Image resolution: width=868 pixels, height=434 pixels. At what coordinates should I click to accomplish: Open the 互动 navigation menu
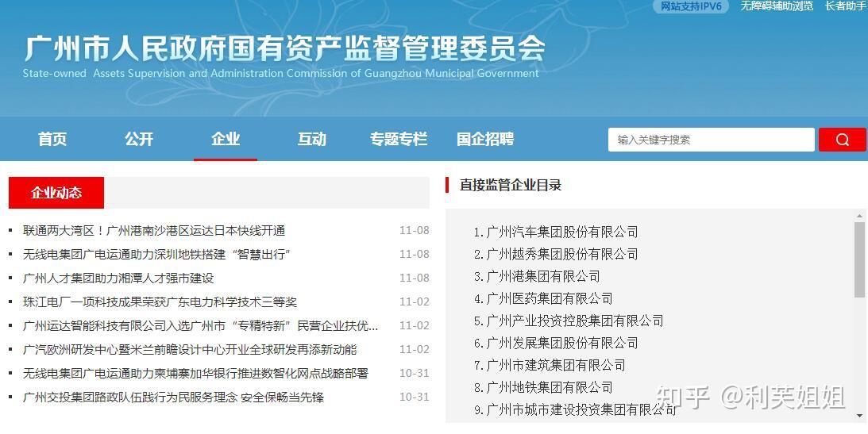click(x=311, y=139)
